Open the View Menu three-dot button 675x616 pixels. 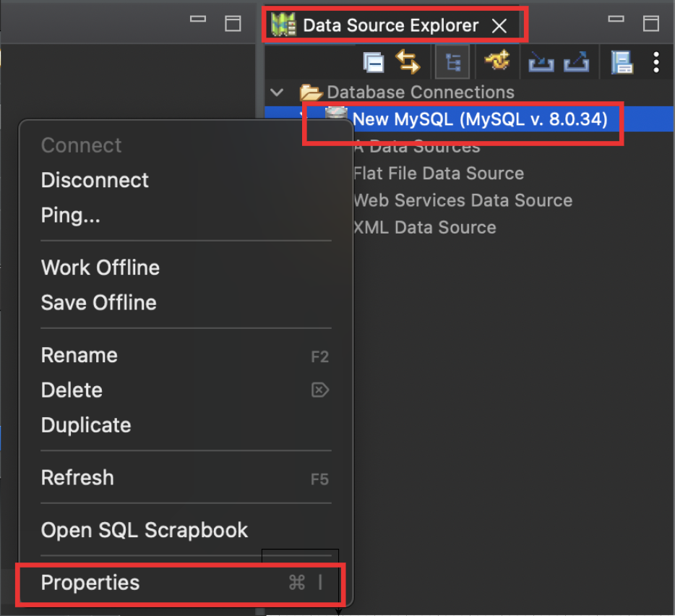coord(656,62)
